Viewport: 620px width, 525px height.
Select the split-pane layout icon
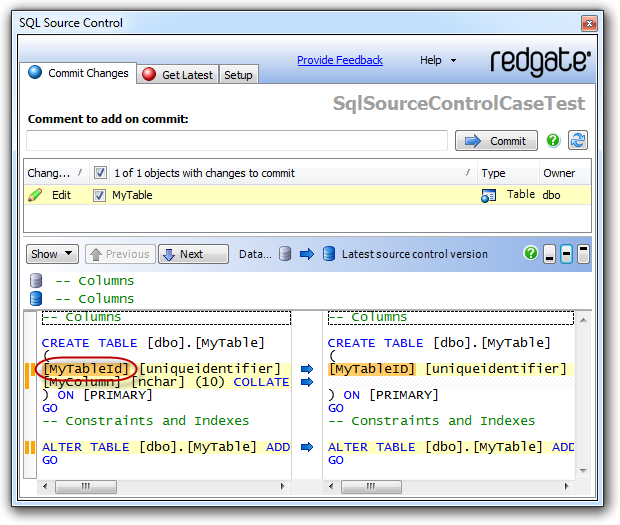566,254
